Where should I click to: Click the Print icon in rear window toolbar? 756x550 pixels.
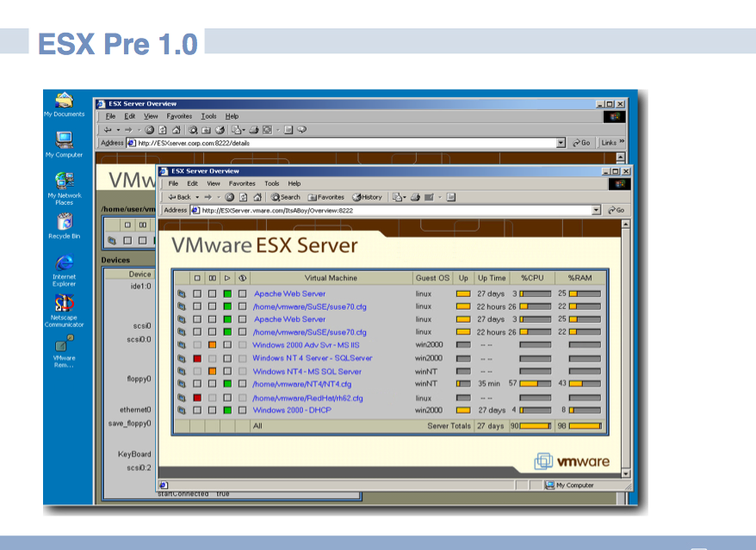254,130
